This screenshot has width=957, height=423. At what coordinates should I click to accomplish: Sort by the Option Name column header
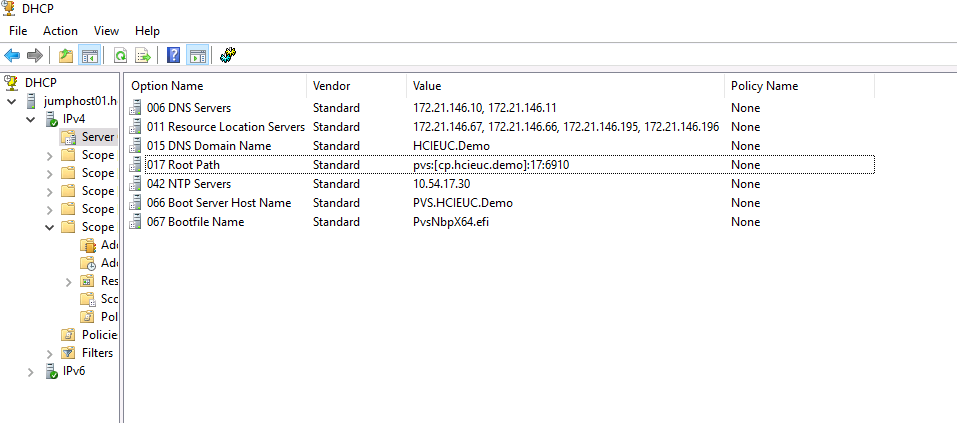click(x=167, y=86)
